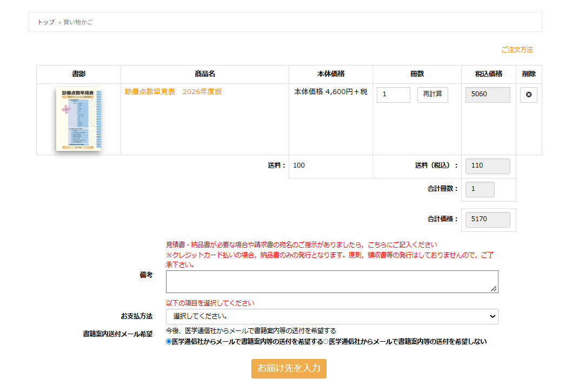Screen dimensions: 579x392
Task: Click the 商品名 column header
Action: pos(205,74)
